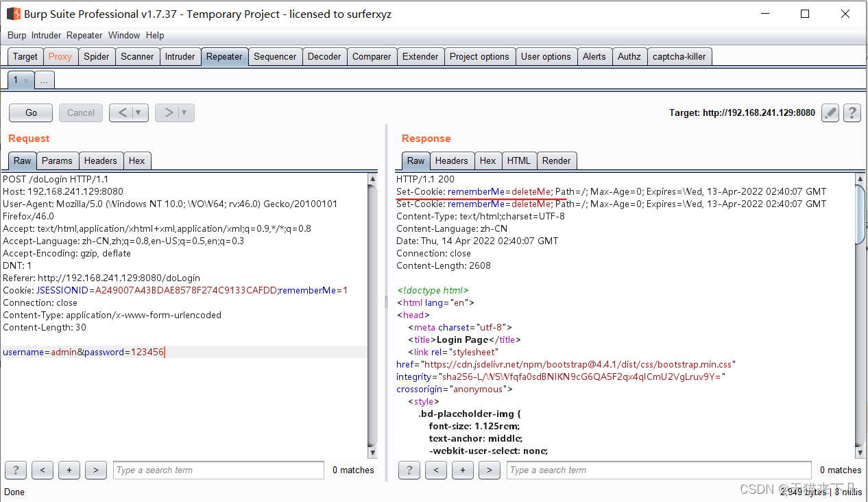Go forward in request history
The image size is (868, 502).
click(x=169, y=112)
